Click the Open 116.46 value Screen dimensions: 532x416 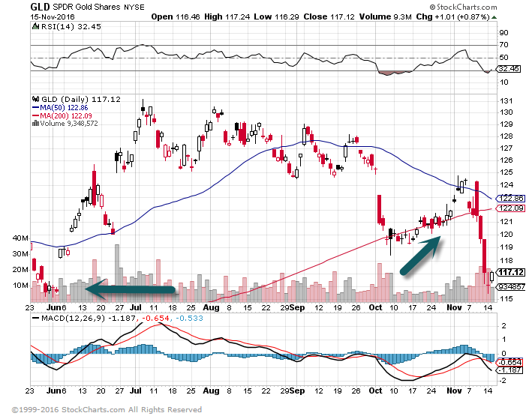tap(176, 16)
